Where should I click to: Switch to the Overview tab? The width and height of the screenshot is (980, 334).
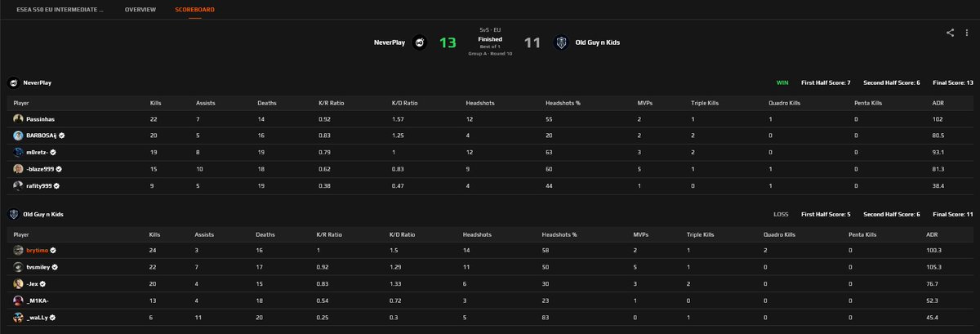[x=140, y=9]
